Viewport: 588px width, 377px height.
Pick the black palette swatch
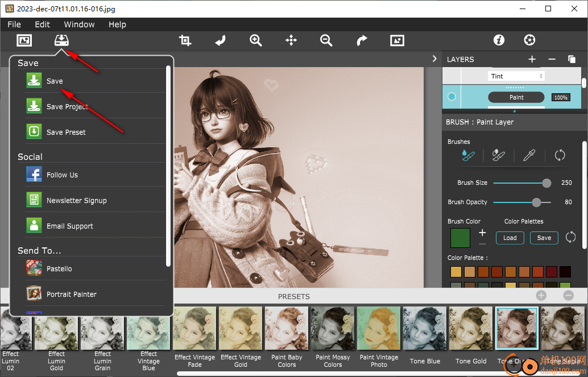[x=565, y=272]
